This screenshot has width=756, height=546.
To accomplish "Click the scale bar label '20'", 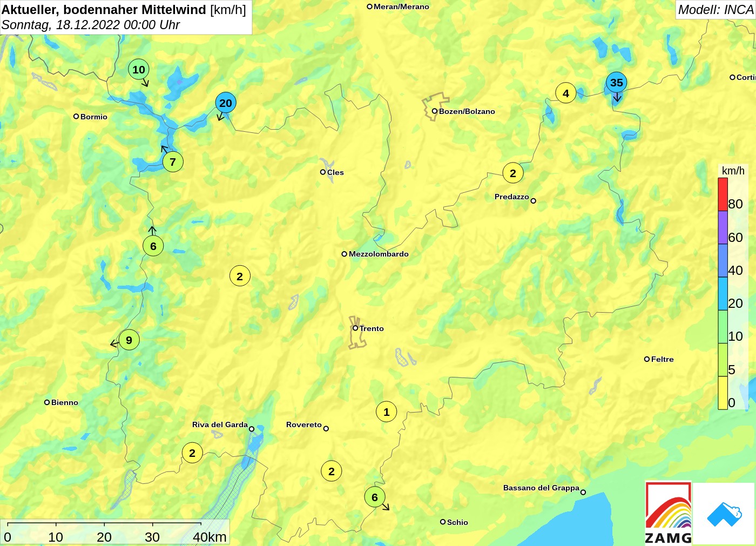I will [x=104, y=537].
